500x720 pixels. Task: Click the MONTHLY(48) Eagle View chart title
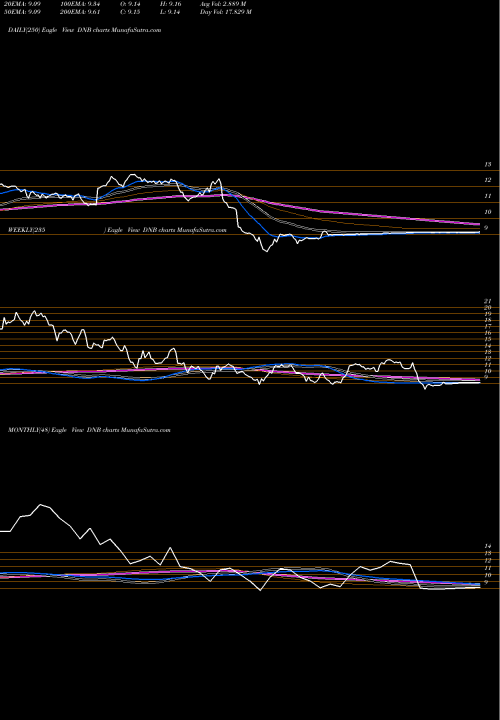click(89, 430)
